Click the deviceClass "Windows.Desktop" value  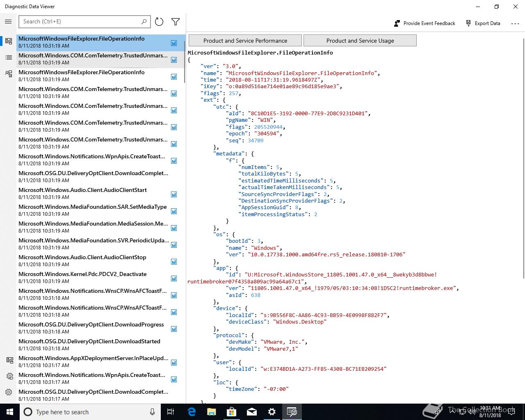[300, 322]
